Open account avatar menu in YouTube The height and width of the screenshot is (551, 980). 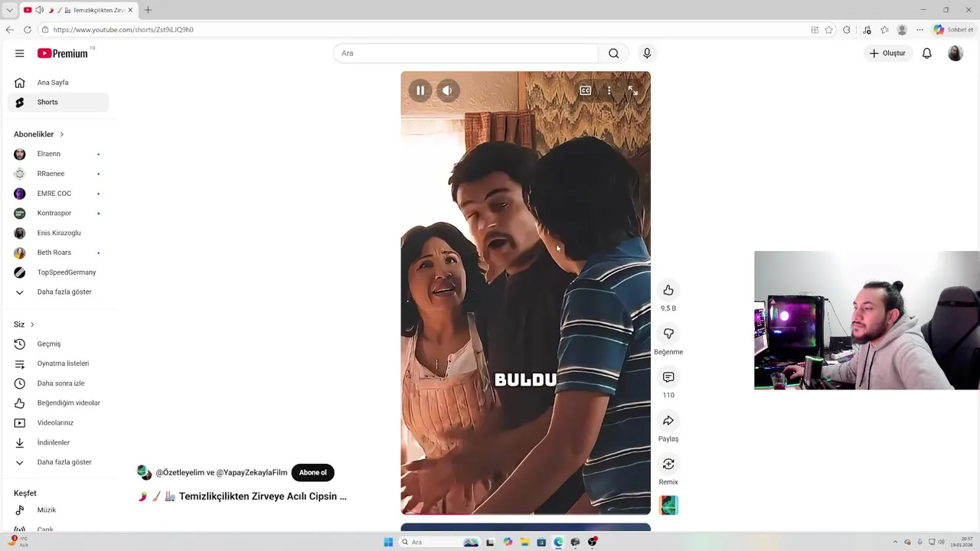pyautogui.click(x=955, y=54)
